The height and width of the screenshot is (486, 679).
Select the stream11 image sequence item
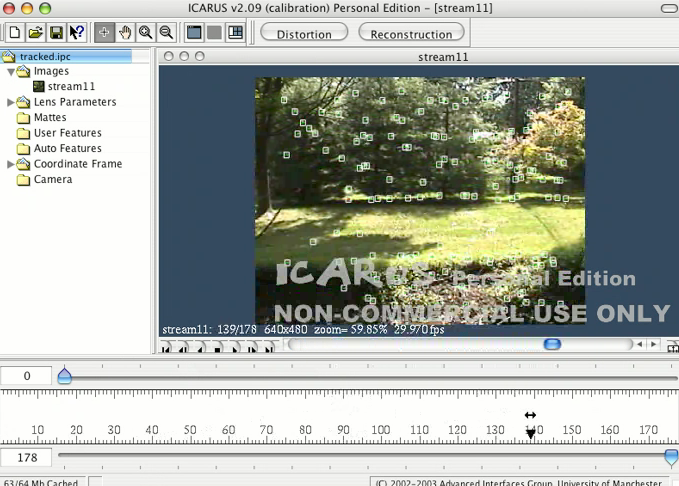[71, 87]
